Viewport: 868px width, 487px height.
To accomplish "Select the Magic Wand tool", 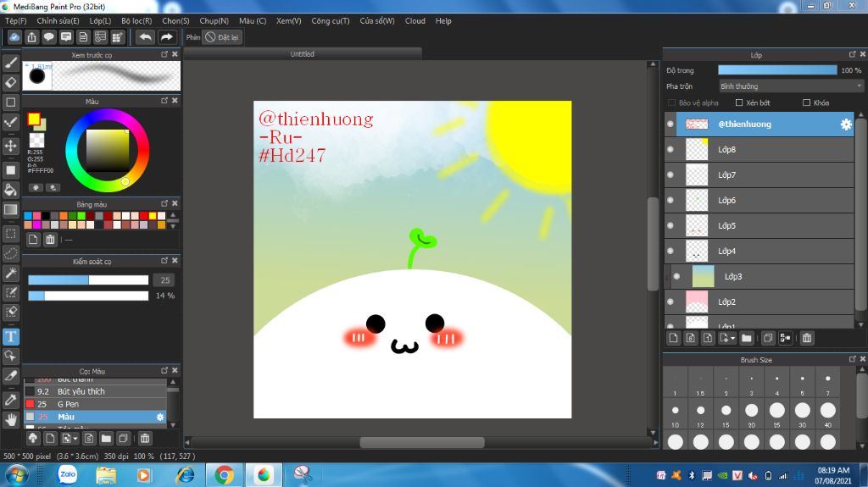I will (x=10, y=273).
